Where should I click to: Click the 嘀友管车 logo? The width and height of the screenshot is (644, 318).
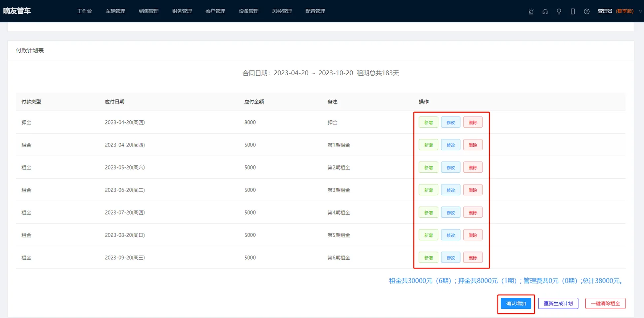coord(17,11)
